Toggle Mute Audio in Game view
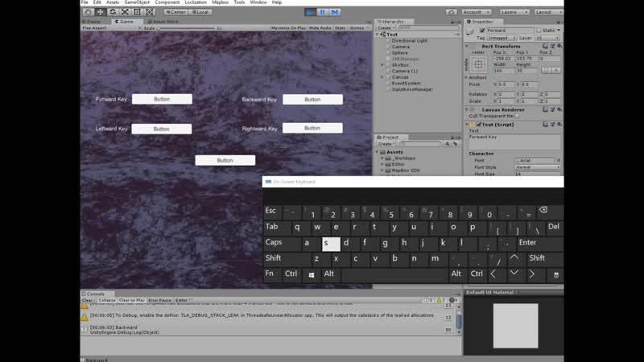The height and width of the screenshot is (362, 644). coord(320,28)
